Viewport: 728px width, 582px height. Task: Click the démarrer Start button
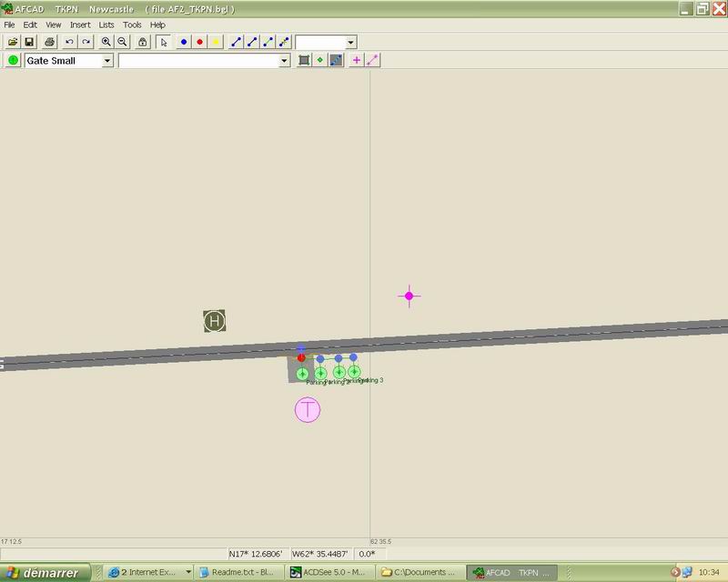45,572
